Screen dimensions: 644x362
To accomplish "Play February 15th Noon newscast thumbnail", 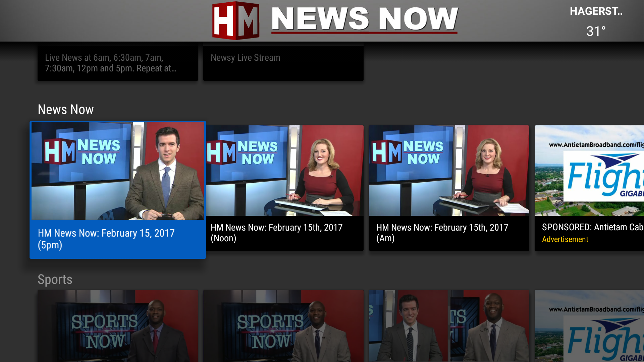I will point(284,170).
